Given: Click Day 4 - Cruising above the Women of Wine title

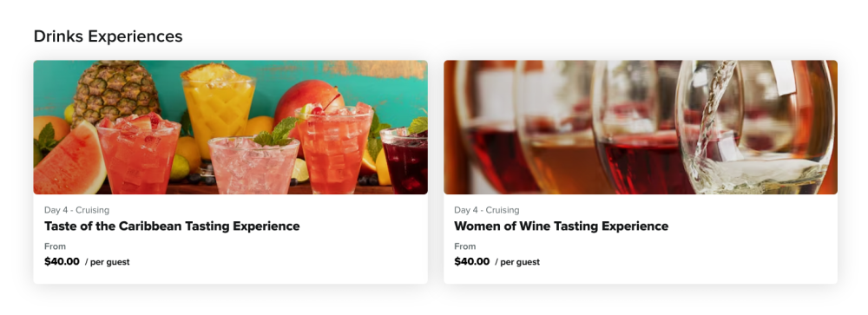Looking at the screenshot, I should coord(487,210).
